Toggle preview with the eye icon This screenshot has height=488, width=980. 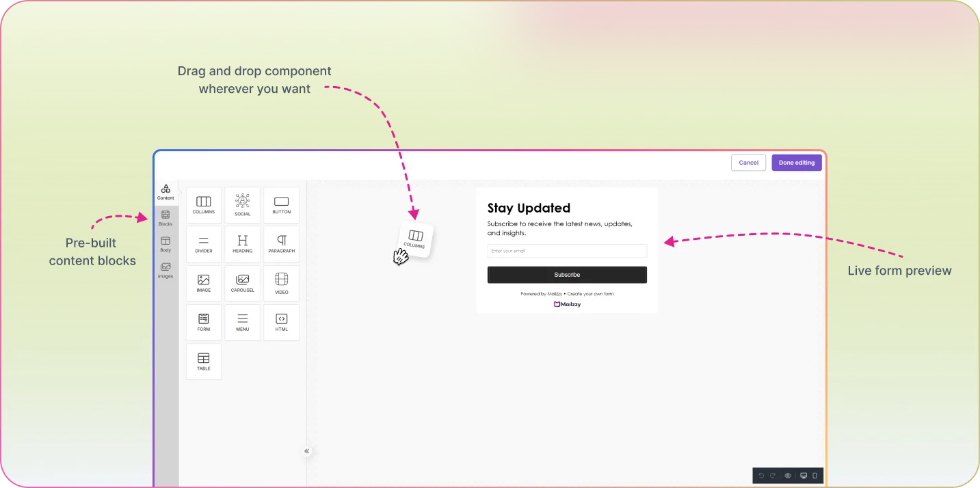pos(788,476)
